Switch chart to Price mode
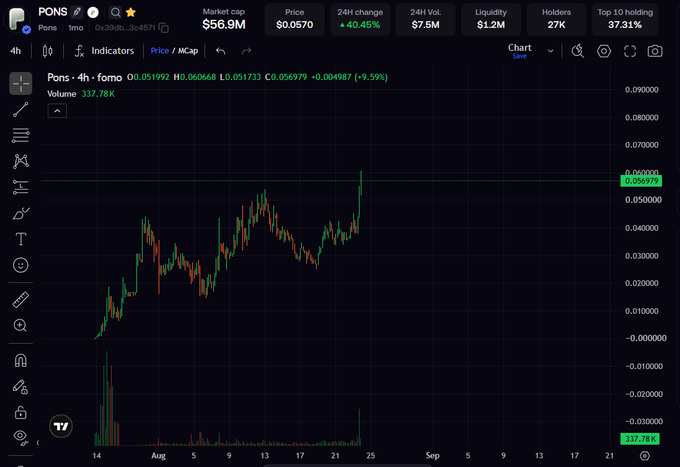 tap(159, 51)
